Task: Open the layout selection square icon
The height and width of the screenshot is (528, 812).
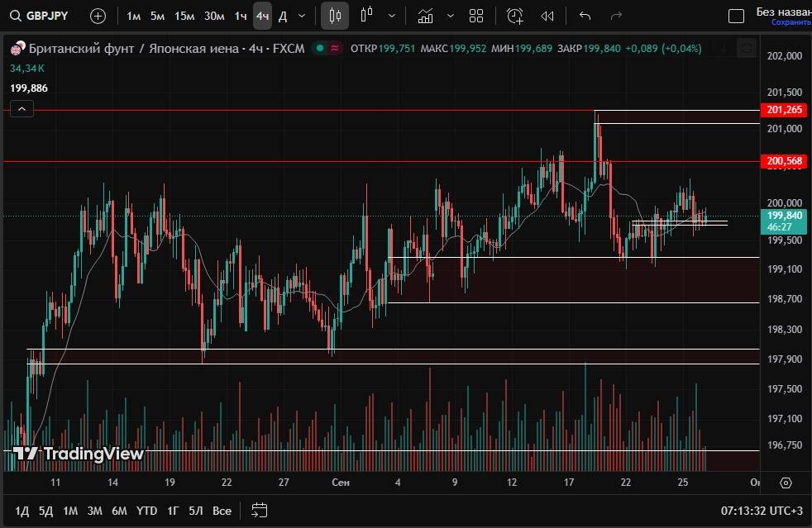Action: pos(735,16)
